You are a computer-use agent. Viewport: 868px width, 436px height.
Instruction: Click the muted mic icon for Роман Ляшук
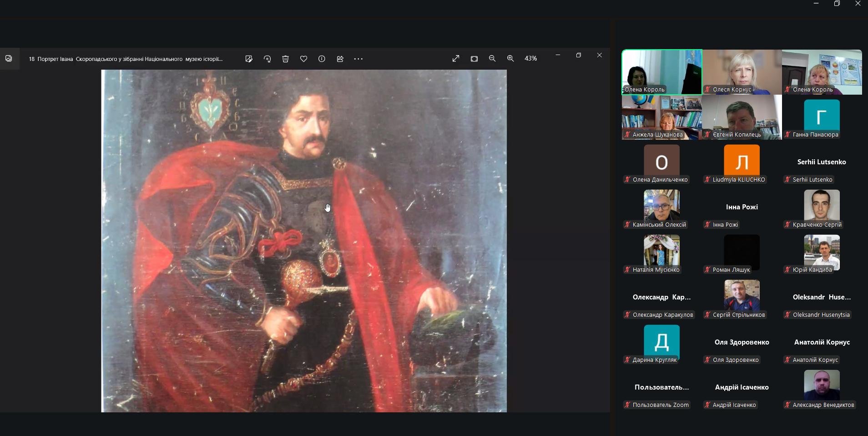(707, 270)
